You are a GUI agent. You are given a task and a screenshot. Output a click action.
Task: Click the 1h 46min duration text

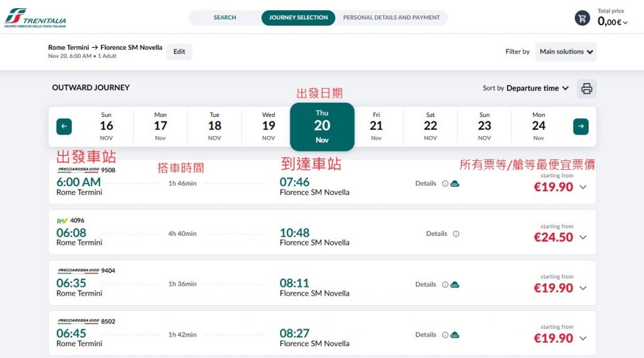point(182,183)
